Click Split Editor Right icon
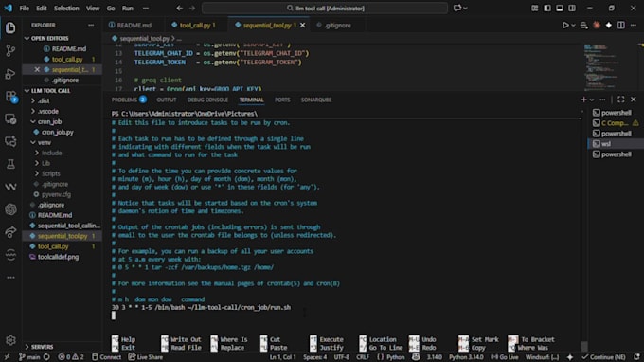Image resolution: width=644 pixels, height=362 pixels. pos(621,25)
